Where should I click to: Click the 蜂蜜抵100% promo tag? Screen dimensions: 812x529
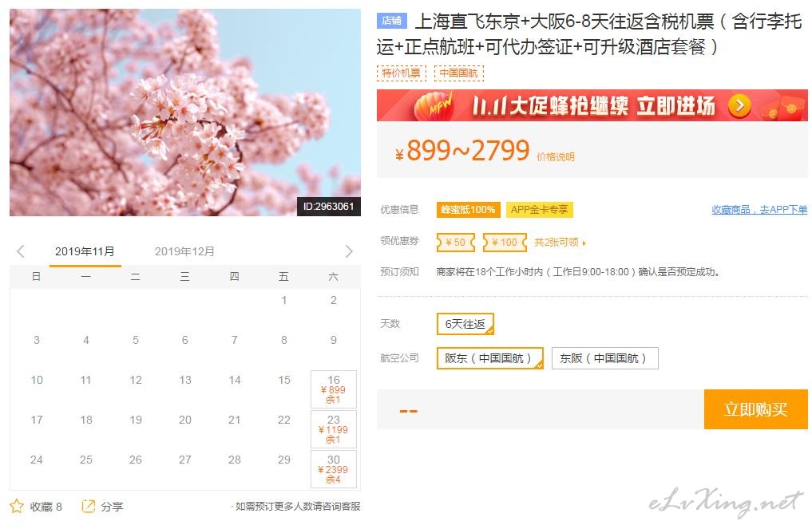[468, 210]
